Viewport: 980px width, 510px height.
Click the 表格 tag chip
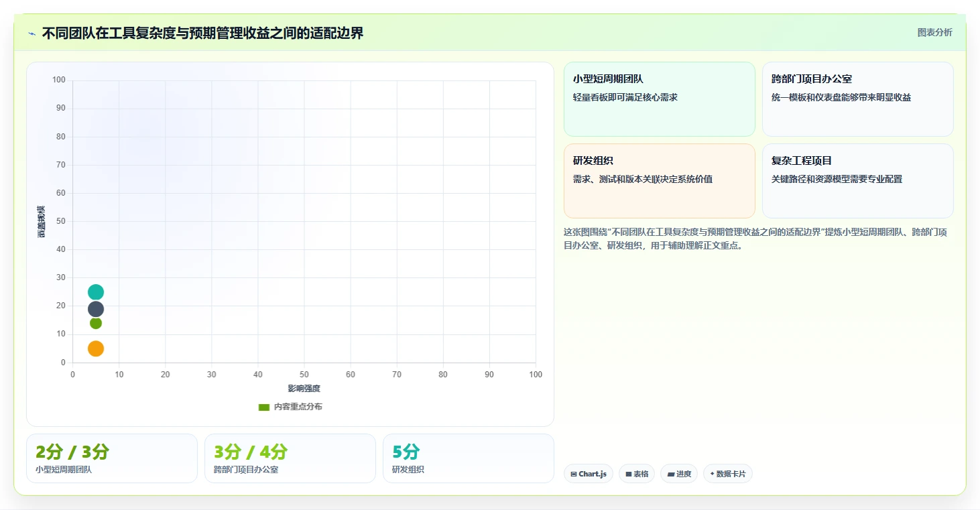tap(637, 474)
